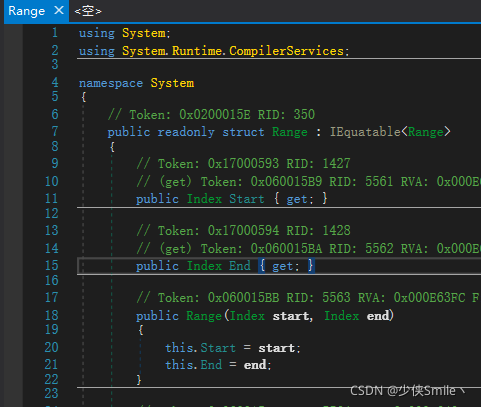Click the 'Start' property name on line 11
The width and height of the screenshot is (481, 407).
[x=247, y=199]
